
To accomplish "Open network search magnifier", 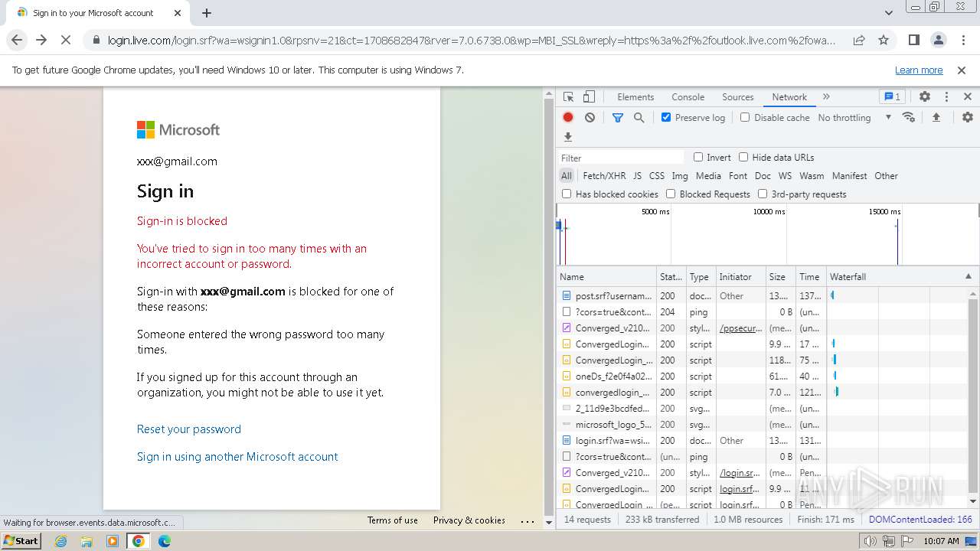I will (x=639, y=118).
